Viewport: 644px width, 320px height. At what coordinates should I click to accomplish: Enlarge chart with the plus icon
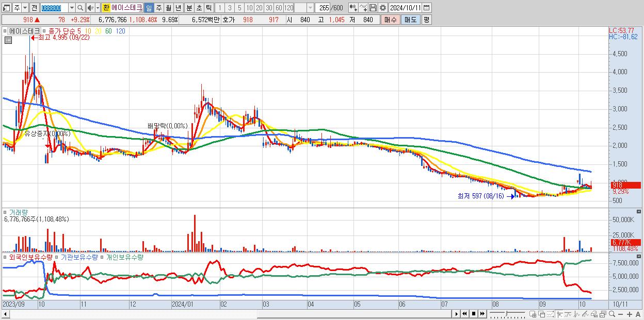[630, 314]
